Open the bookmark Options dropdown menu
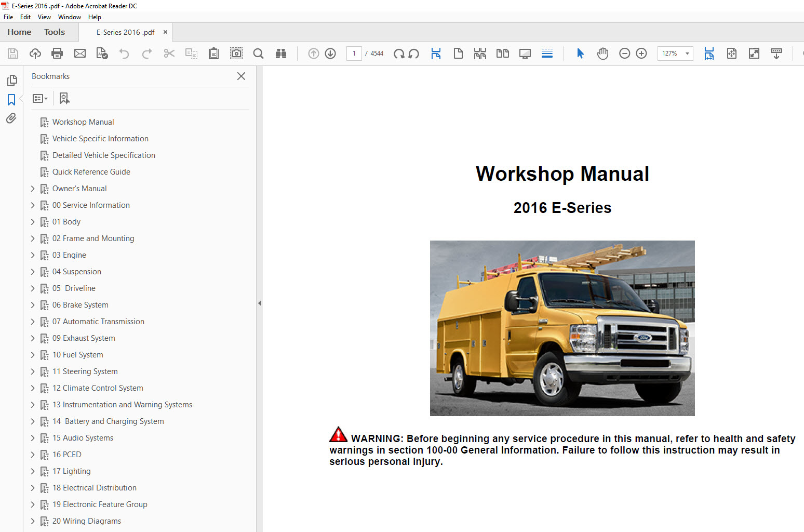Screen dimensions: 804x532 [40, 99]
